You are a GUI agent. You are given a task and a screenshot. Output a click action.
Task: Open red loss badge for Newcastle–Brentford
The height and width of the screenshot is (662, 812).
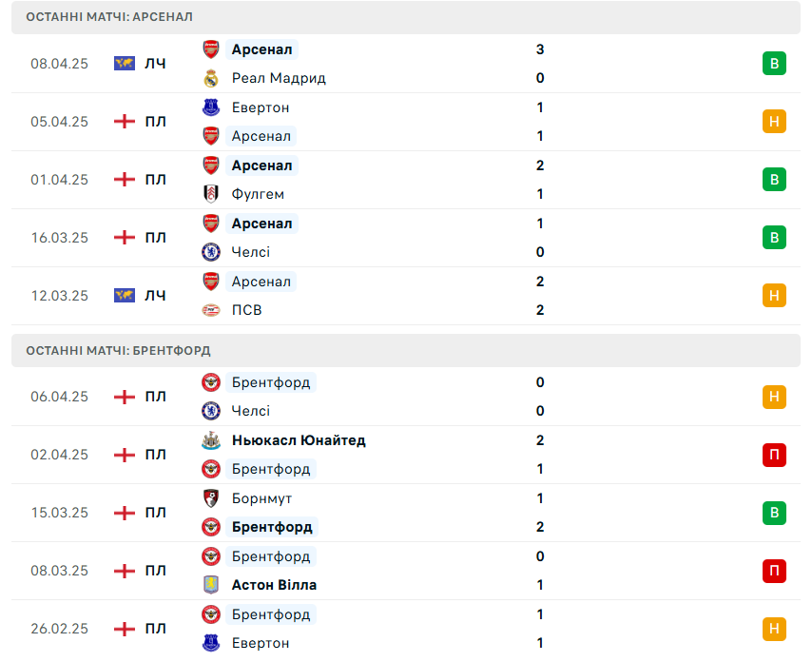774,455
